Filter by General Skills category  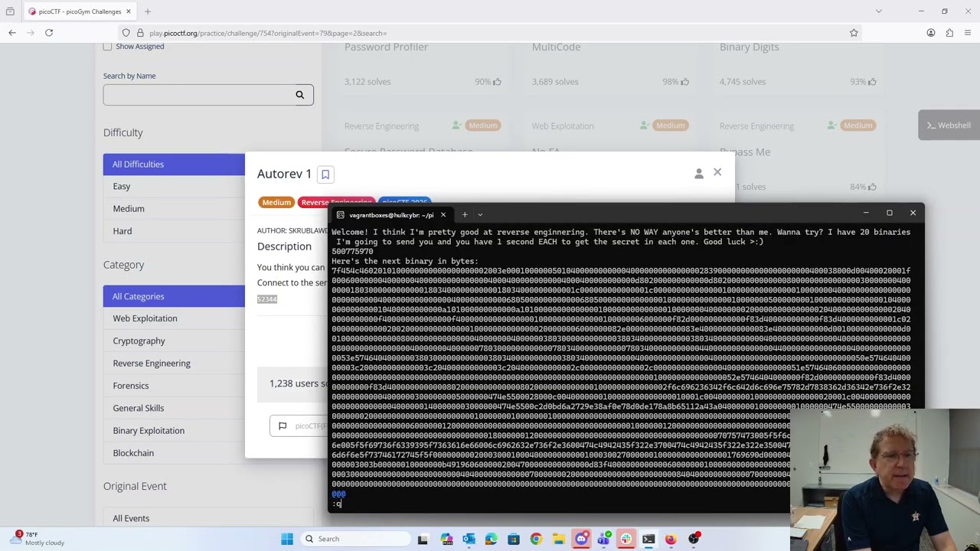(174, 408)
